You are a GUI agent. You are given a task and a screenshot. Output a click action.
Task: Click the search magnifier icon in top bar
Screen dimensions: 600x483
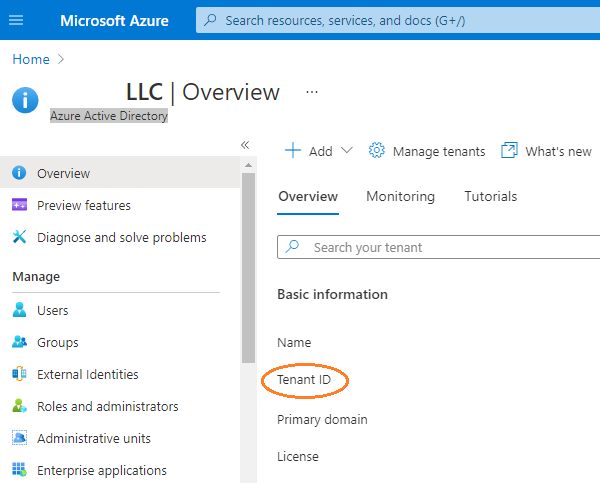coord(210,20)
